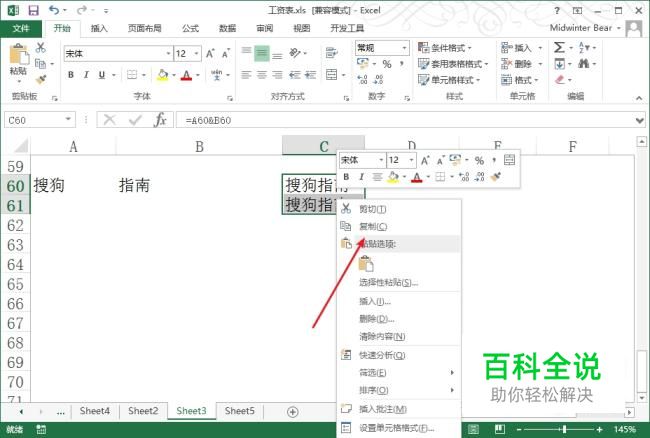Toggle Italic in the ribbon font group
This screenshot has width=650, height=438.
86,75
